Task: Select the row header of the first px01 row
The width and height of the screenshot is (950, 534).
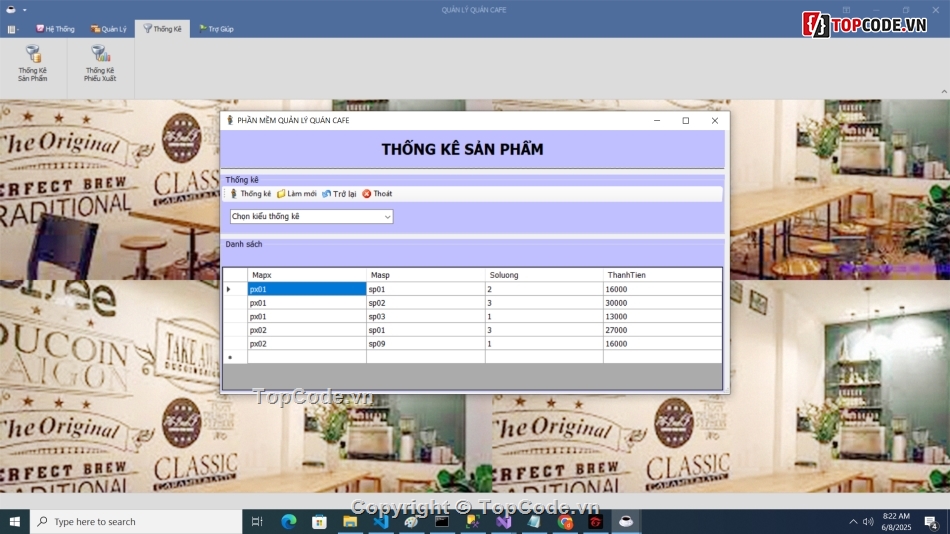Action: pyautogui.click(x=235, y=289)
